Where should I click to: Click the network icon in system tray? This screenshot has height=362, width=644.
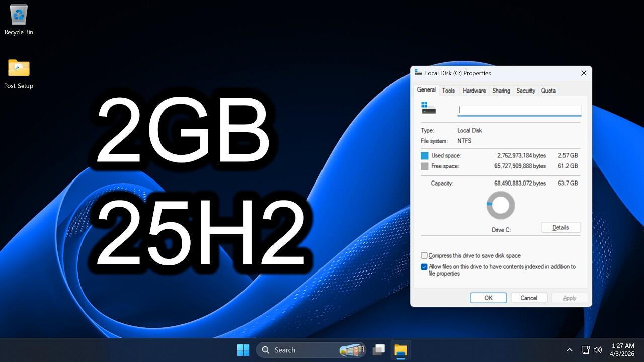pyautogui.click(x=585, y=350)
